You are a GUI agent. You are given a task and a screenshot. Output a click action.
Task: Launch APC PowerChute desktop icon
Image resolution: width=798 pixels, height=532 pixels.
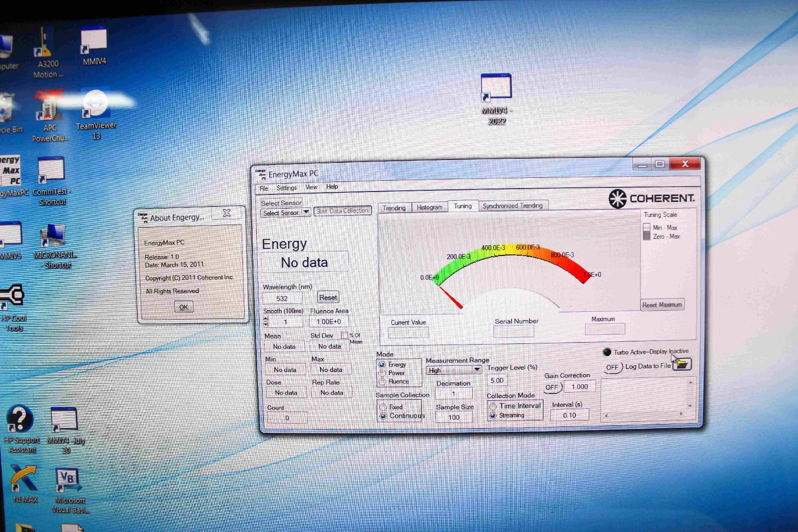coord(49,116)
